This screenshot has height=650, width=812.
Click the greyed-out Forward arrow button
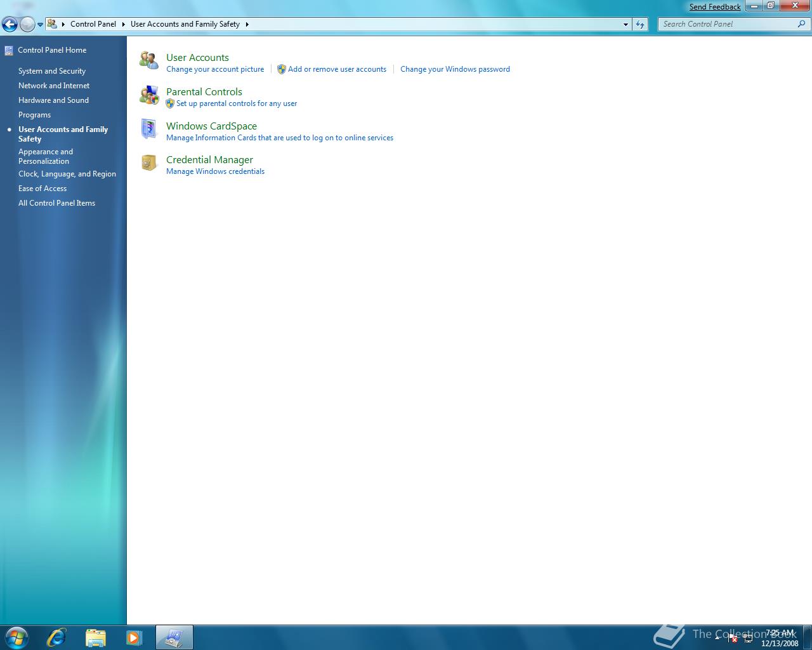coord(27,25)
